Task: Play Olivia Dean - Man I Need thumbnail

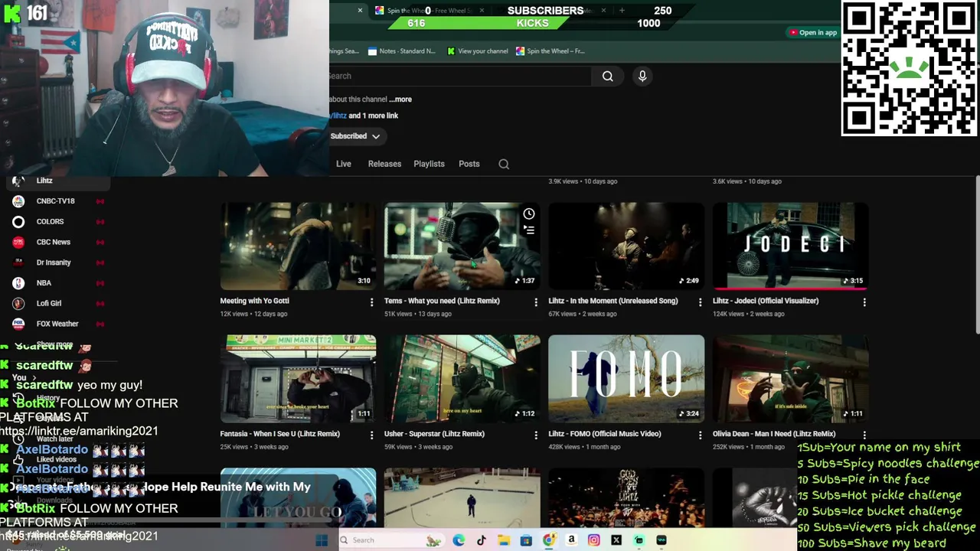Action: coord(791,379)
